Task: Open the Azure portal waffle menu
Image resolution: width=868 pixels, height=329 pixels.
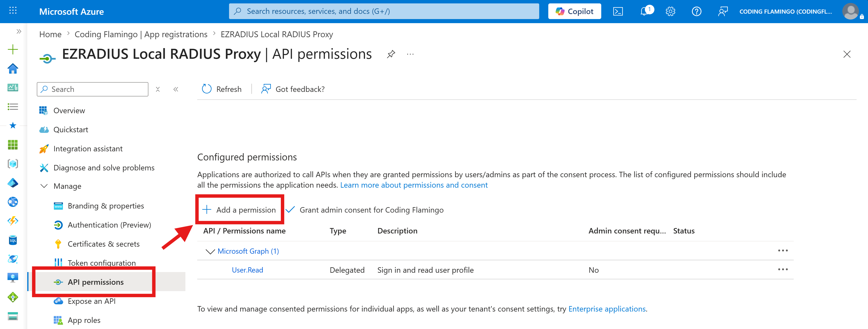Action: tap(13, 11)
